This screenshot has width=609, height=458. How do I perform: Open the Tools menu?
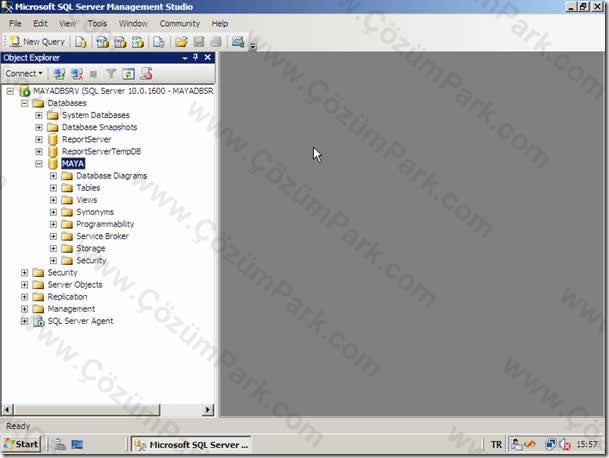97,24
